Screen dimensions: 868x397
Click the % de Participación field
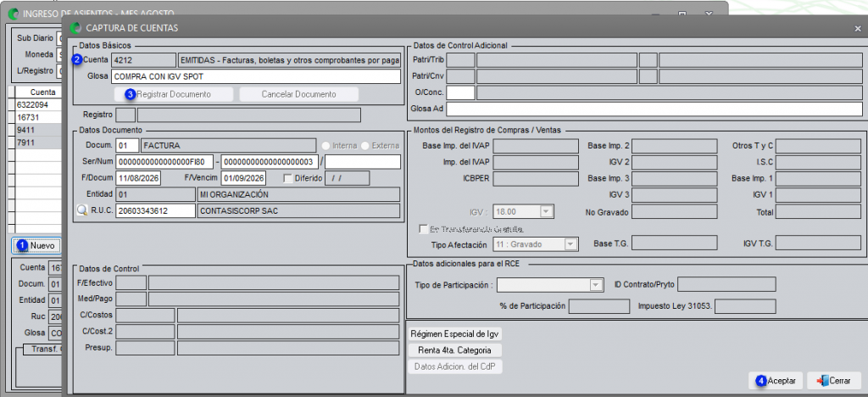click(599, 306)
